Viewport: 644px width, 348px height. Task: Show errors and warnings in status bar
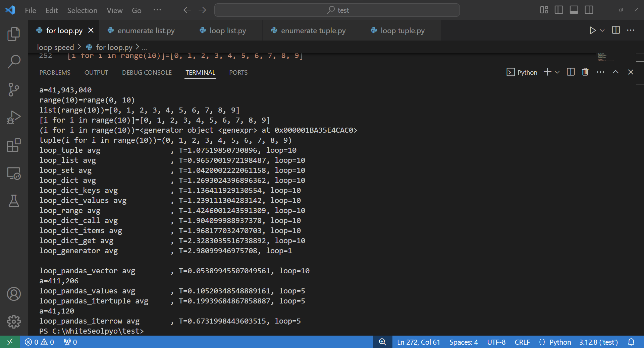[x=40, y=342]
